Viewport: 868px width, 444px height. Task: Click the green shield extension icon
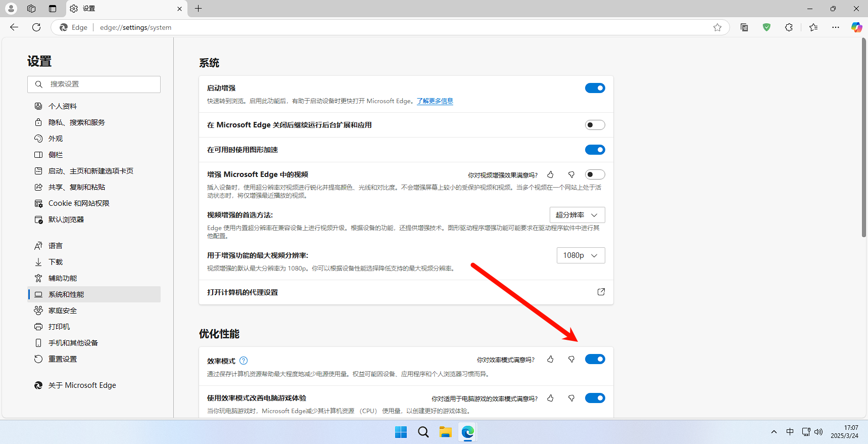(766, 27)
